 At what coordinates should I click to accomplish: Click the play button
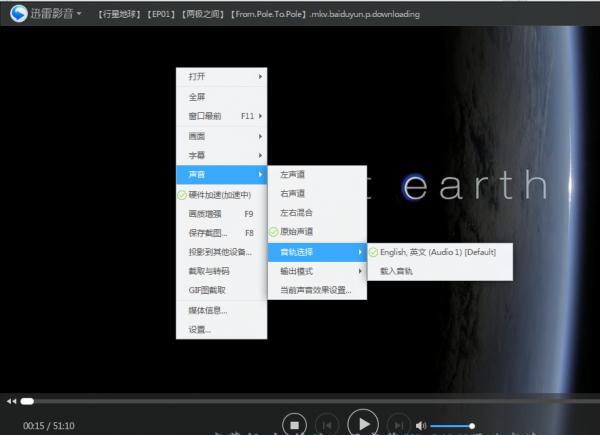point(363,423)
